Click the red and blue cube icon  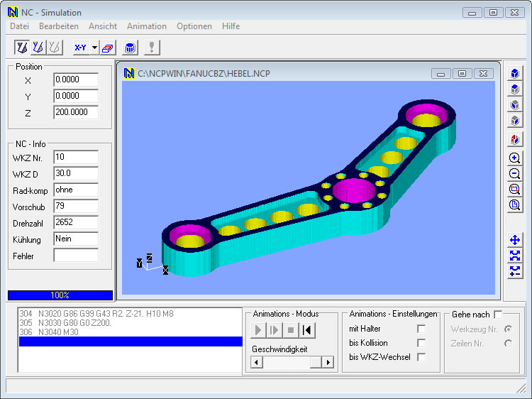[515, 139]
